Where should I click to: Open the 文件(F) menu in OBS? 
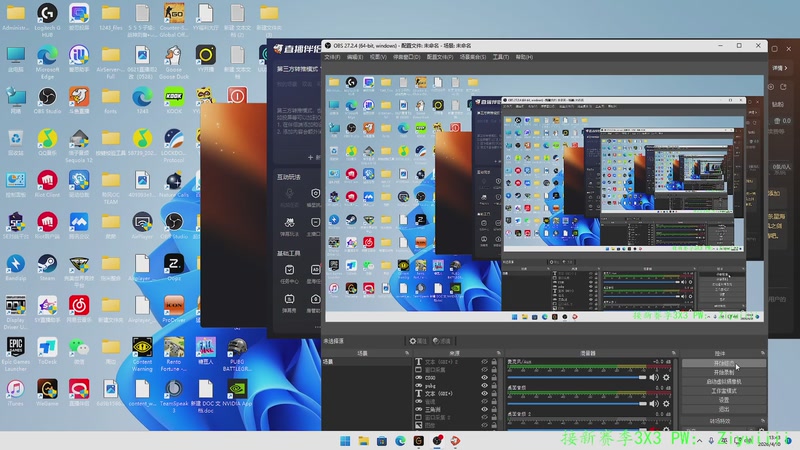tap(334, 57)
